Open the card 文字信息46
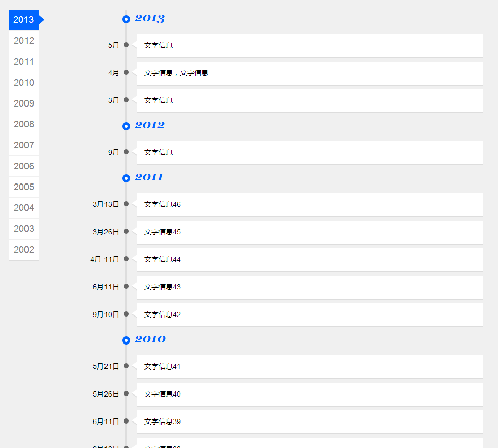The width and height of the screenshot is (498, 448). [x=310, y=205]
